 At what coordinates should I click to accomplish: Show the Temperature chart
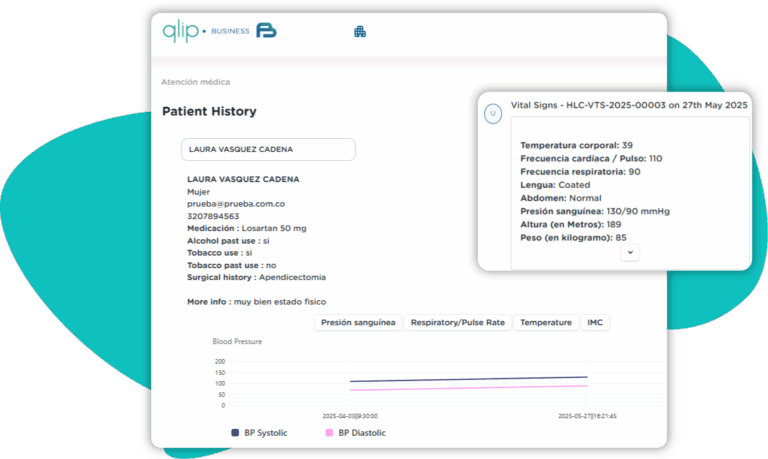pos(545,322)
